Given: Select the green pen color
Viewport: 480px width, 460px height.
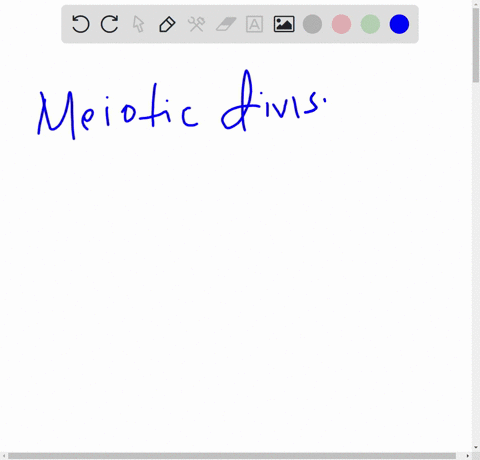Looking at the screenshot, I should (x=370, y=24).
